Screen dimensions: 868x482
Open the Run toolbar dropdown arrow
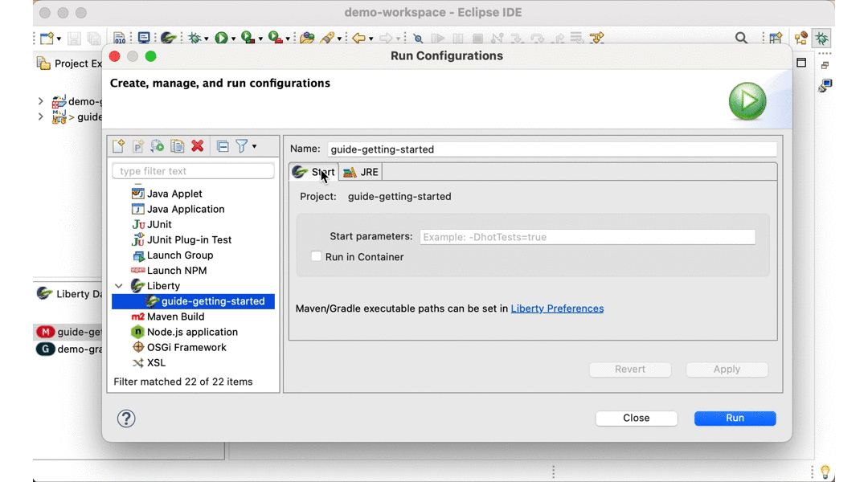[233, 39]
